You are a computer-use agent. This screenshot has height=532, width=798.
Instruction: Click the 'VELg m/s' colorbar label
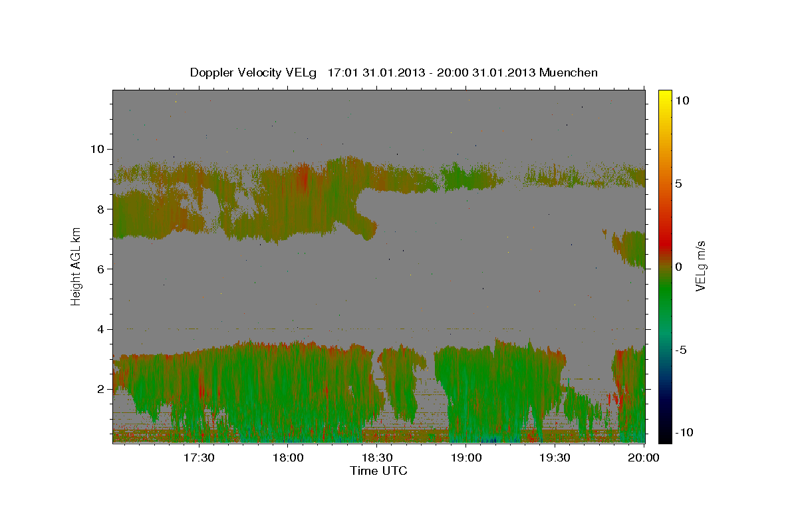pos(700,266)
